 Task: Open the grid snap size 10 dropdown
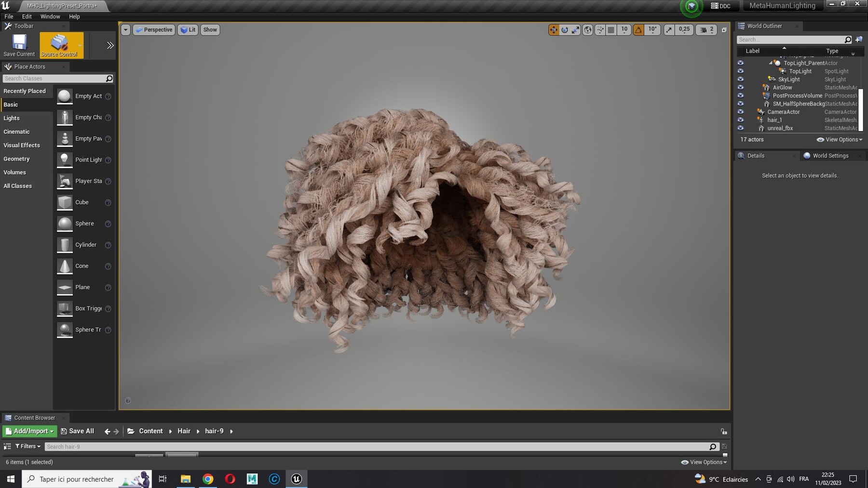click(x=624, y=30)
